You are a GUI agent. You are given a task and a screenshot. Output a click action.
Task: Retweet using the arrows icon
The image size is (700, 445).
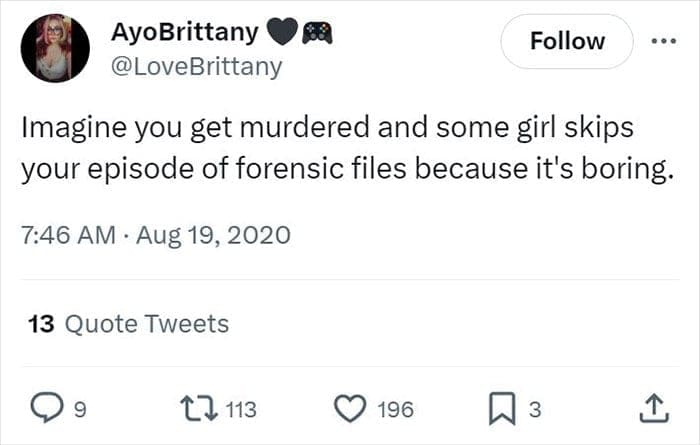coord(190,408)
